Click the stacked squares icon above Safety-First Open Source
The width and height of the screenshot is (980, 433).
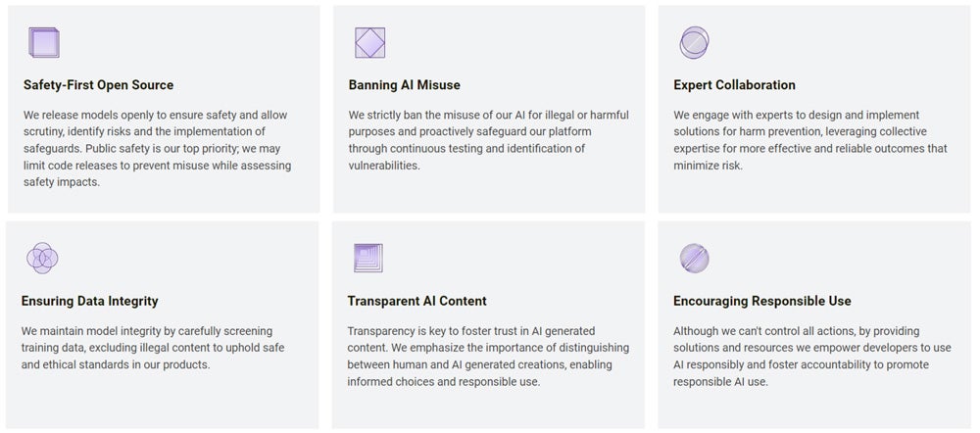pyautogui.click(x=44, y=42)
